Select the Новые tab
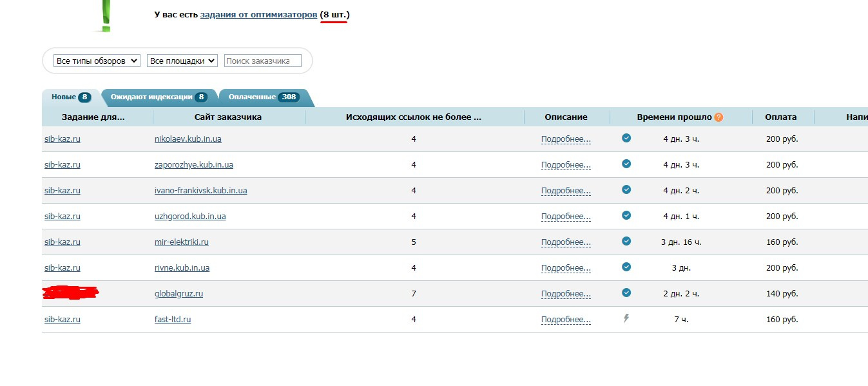868x386 pixels. (70, 97)
